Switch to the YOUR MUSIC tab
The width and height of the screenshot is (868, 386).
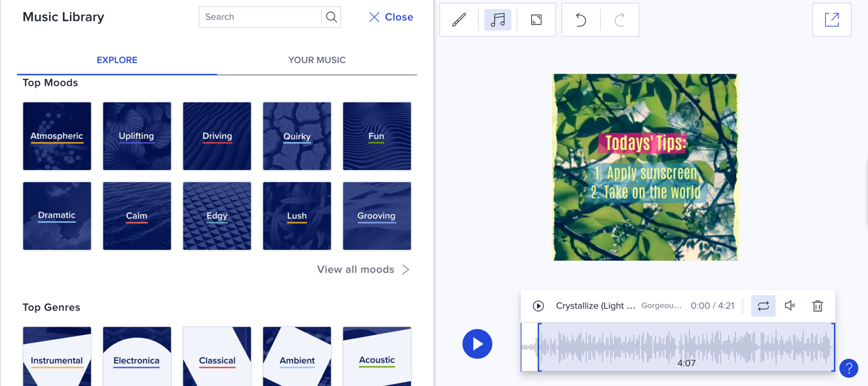pos(317,60)
